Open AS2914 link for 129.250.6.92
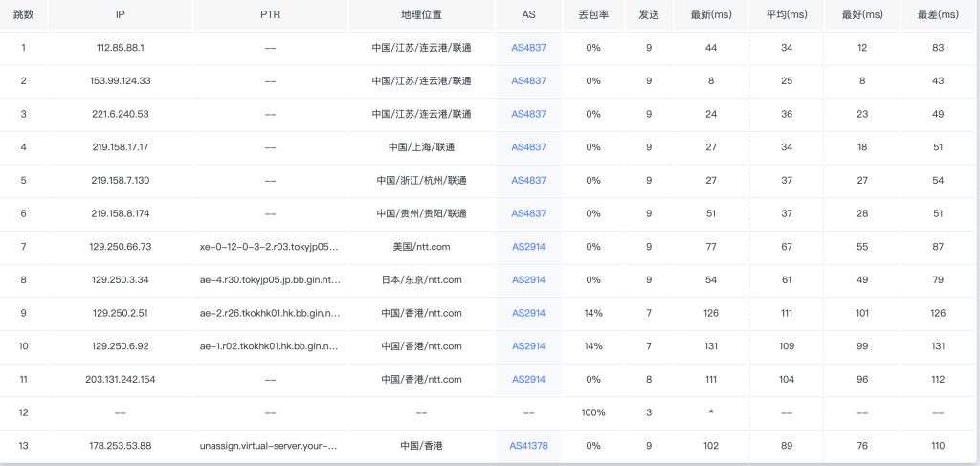Viewport: 980px width, 466px height. [528, 346]
